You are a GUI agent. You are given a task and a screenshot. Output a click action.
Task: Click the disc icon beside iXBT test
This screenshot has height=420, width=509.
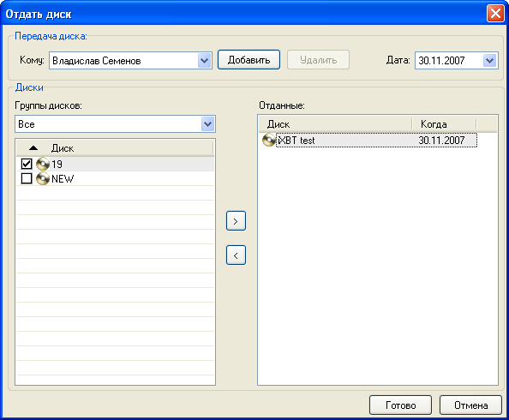pyautogui.click(x=269, y=140)
